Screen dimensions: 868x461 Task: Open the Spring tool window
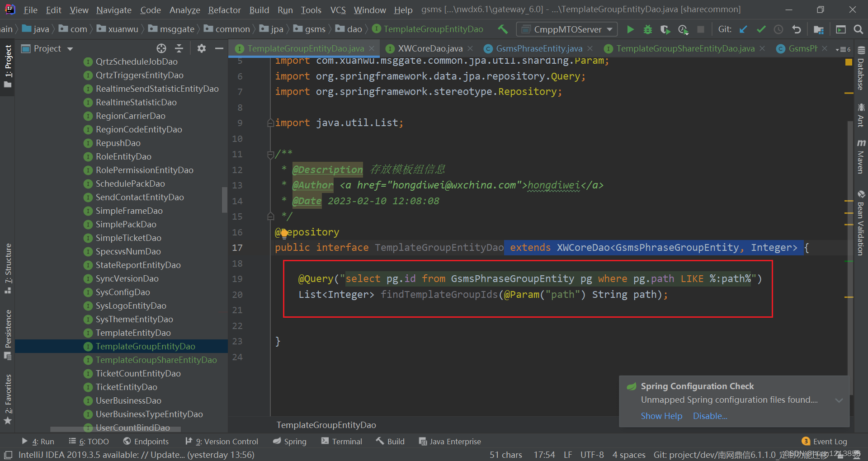(290, 442)
